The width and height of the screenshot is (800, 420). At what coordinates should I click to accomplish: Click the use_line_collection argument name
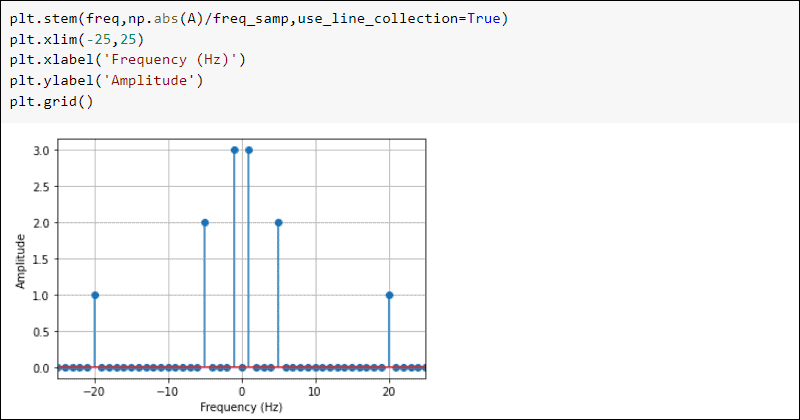[378, 19]
